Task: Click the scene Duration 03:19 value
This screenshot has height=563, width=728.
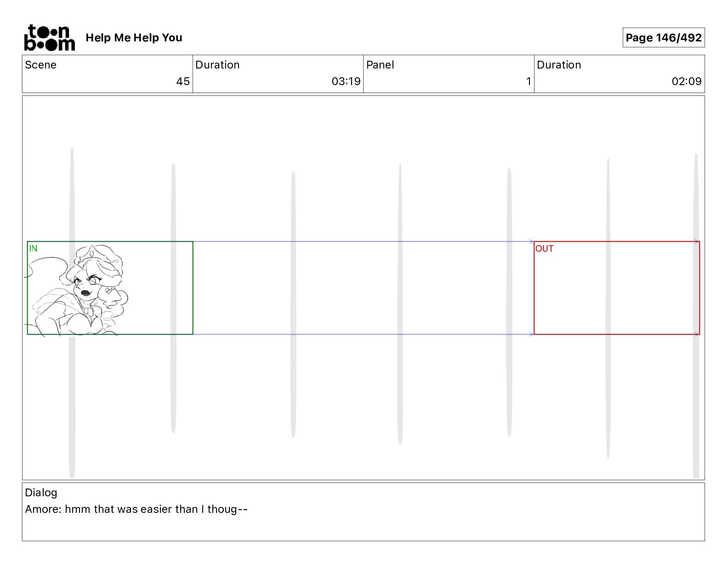Action: click(x=346, y=81)
